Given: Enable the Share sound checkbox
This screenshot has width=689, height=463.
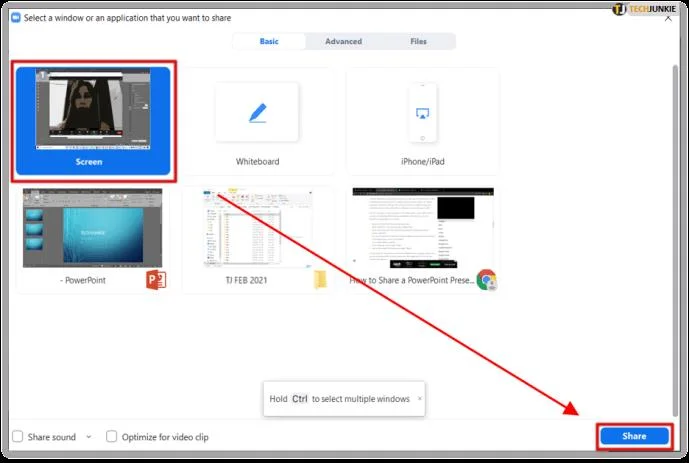Looking at the screenshot, I should tap(18, 437).
